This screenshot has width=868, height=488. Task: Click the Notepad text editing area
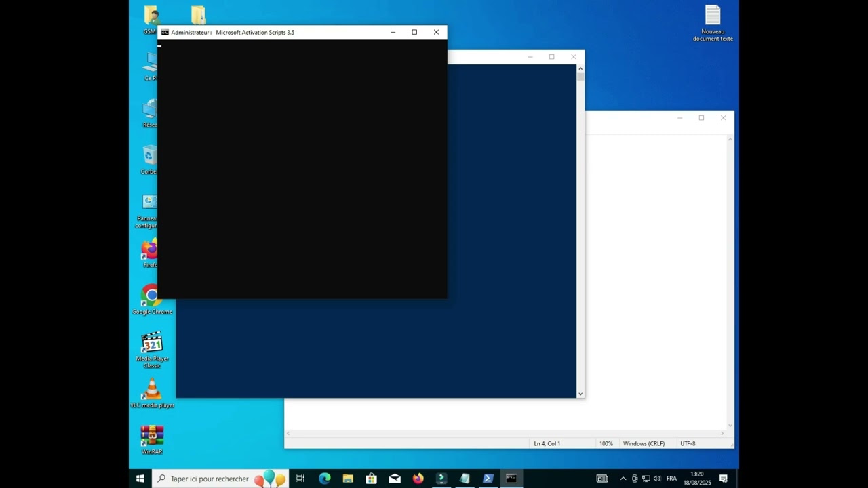[655, 281]
